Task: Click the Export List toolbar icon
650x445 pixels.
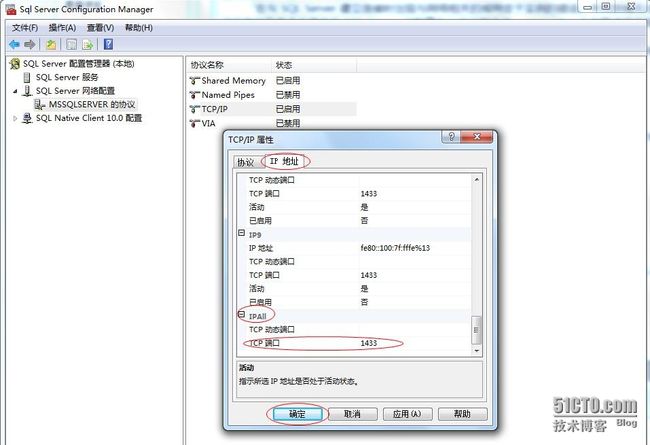Action: [x=87, y=44]
